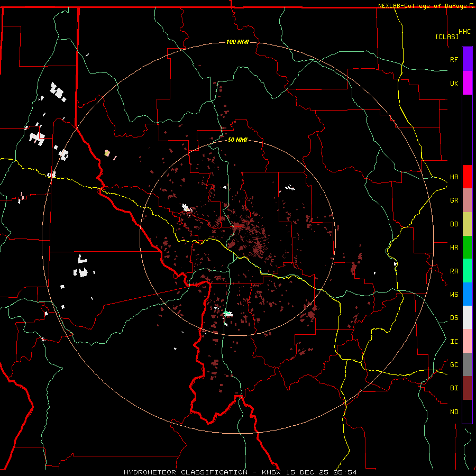Click the HA red legend color block
Viewport: 476px width, 476px height.
click(x=467, y=177)
